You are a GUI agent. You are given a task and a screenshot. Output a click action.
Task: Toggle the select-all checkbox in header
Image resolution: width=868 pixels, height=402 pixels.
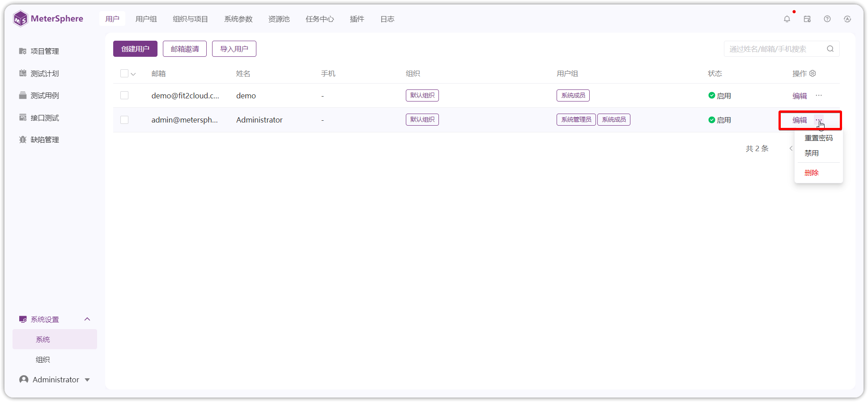tap(124, 73)
